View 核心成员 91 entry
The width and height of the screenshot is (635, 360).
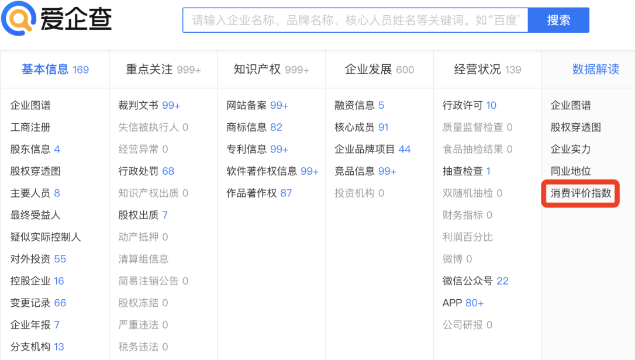pos(361,127)
